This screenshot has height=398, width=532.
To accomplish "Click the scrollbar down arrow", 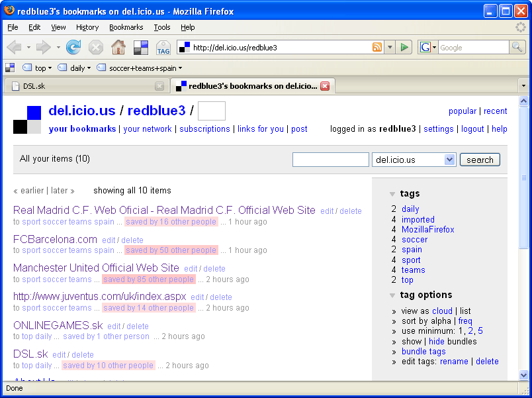I will point(523,375).
